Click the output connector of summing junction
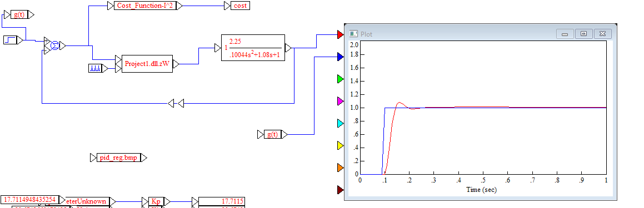 click(x=62, y=45)
